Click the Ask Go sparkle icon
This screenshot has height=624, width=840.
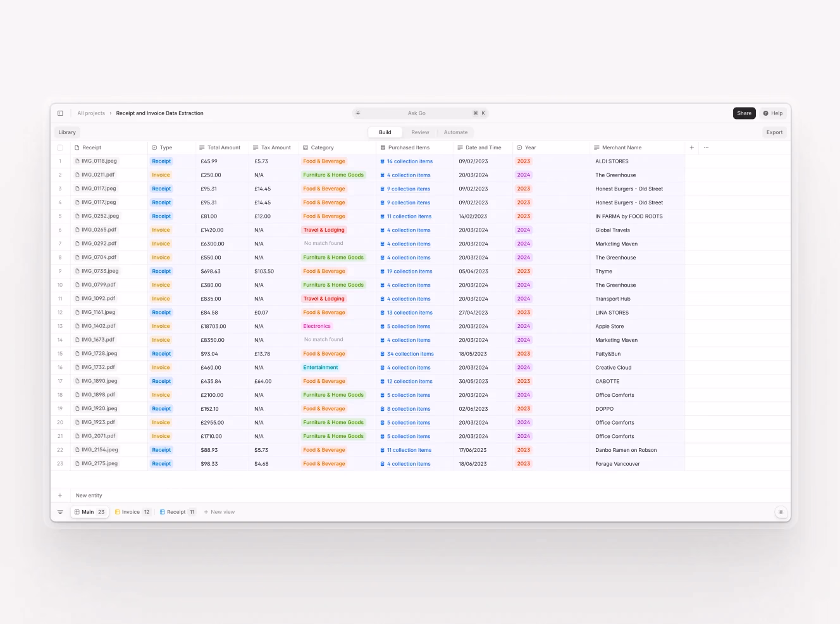(x=358, y=113)
